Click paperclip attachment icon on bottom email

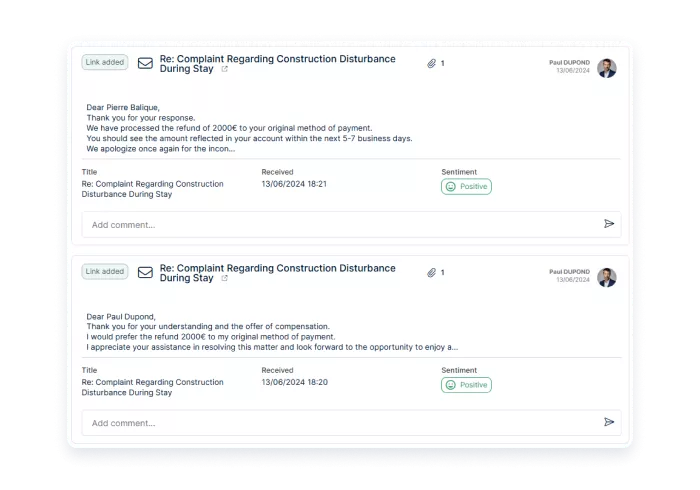coord(431,273)
